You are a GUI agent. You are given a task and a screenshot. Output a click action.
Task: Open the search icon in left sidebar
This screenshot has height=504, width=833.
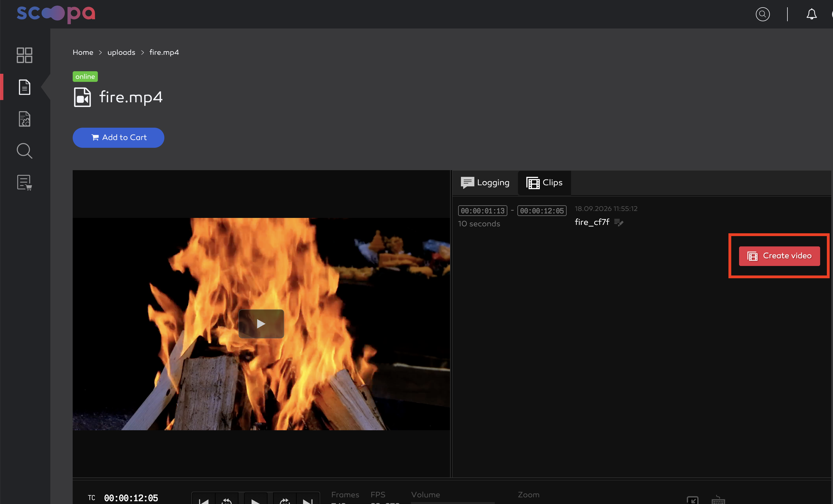pyautogui.click(x=24, y=151)
